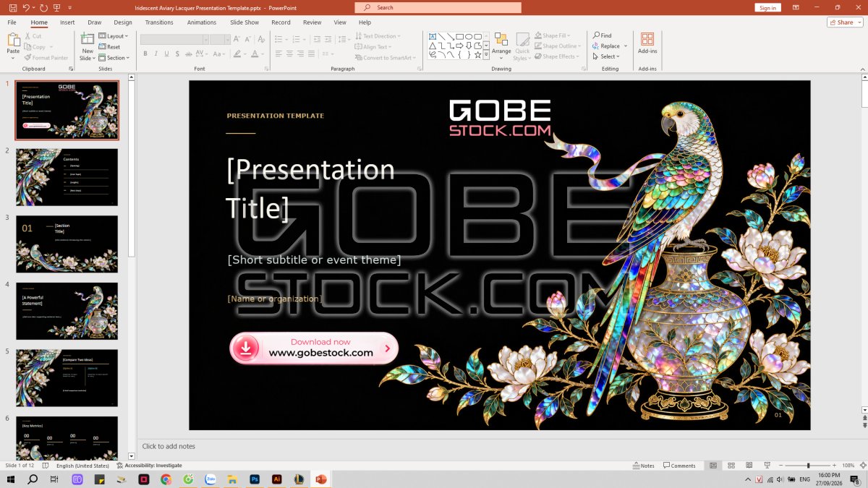Click in the Search box in title bar
The image size is (868, 488).
(438, 7)
